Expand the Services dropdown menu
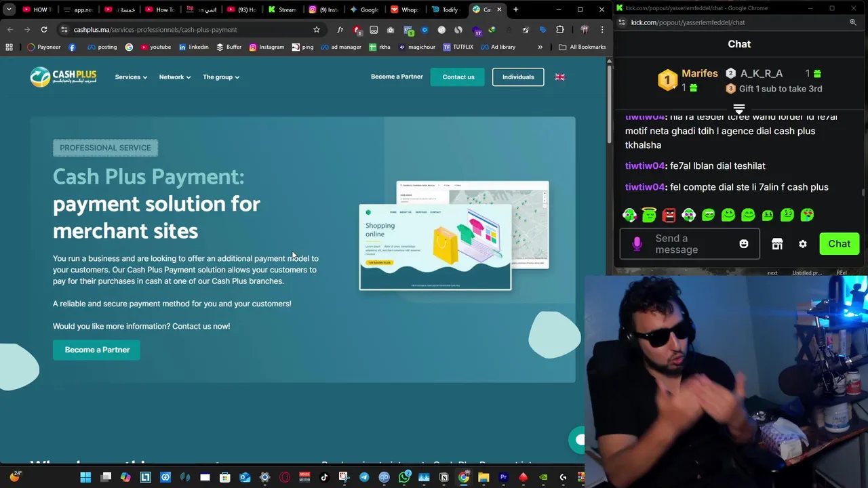Image resolution: width=868 pixels, height=488 pixels. point(131,77)
